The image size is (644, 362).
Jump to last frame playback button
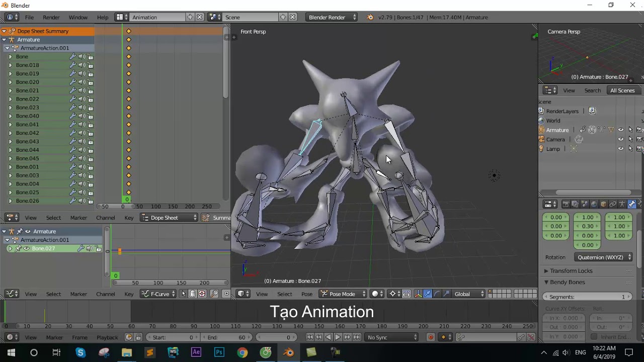point(356,337)
